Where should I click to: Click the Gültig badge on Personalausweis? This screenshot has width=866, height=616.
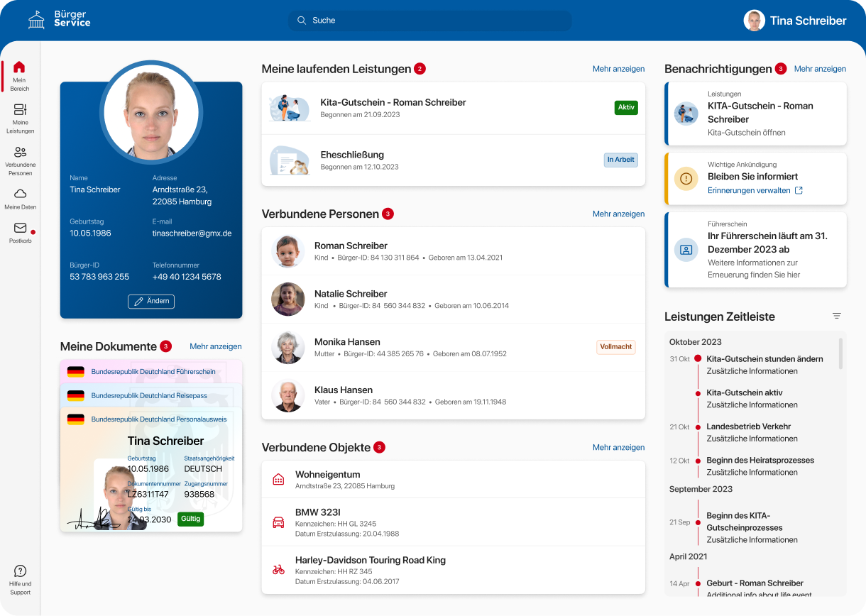pyautogui.click(x=190, y=519)
